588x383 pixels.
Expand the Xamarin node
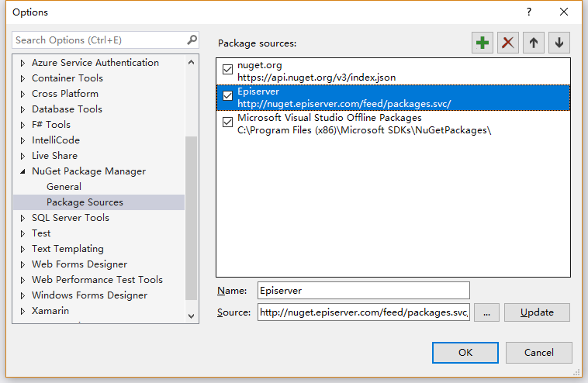click(x=22, y=311)
